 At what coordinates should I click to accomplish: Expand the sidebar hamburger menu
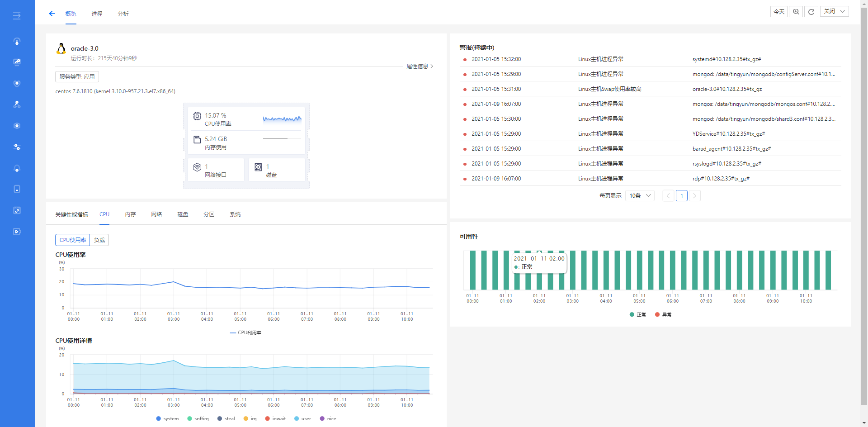(x=17, y=16)
